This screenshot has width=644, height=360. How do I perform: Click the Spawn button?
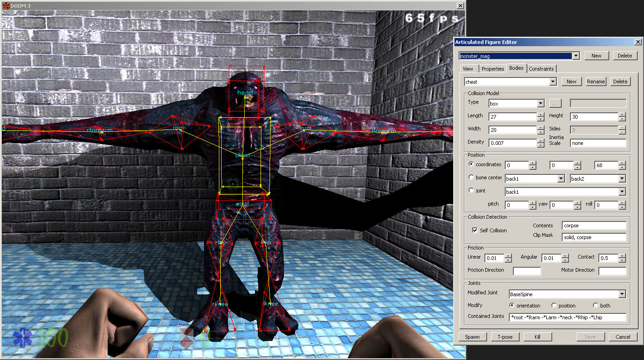pyautogui.click(x=472, y=337)
